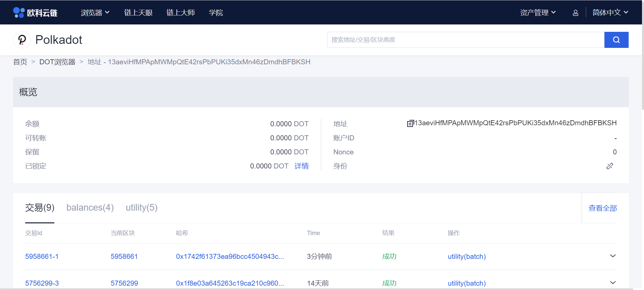The image size is (644, 290).
Task: Click the 3分钟前 time cell
Action: 319,257
